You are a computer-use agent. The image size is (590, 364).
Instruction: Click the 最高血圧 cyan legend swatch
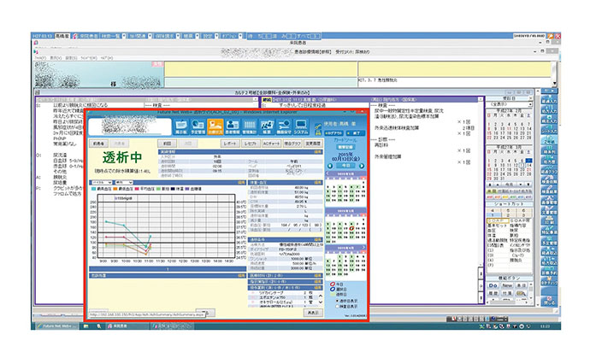[93, 190]
